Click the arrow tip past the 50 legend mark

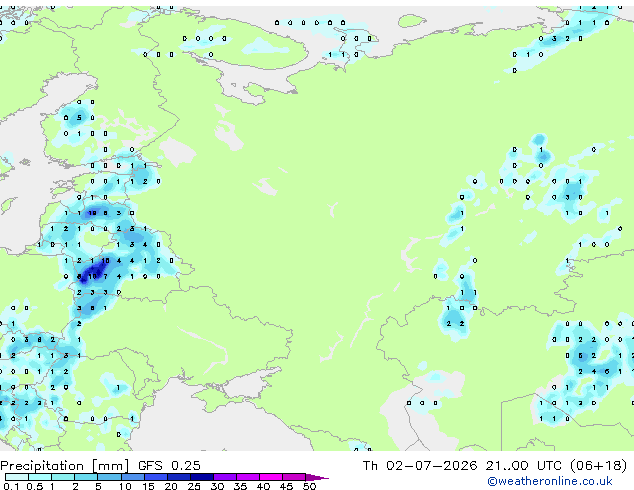tap(319, 477)
